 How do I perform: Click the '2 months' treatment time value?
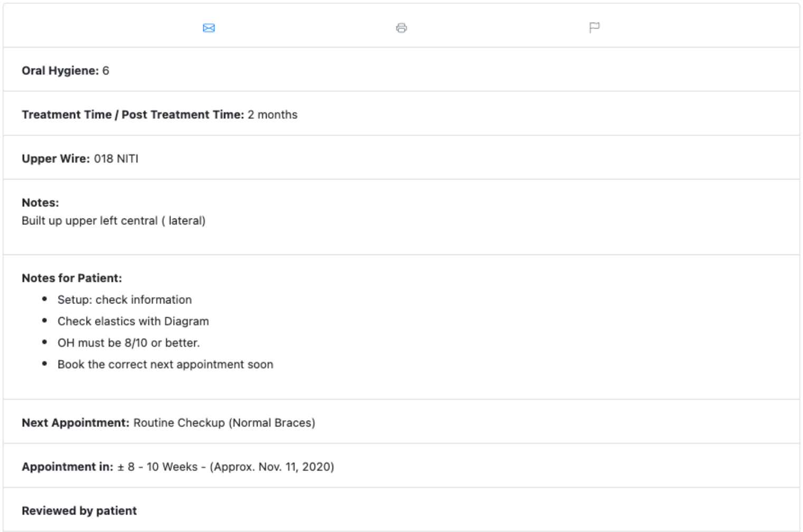coord(272,115)
